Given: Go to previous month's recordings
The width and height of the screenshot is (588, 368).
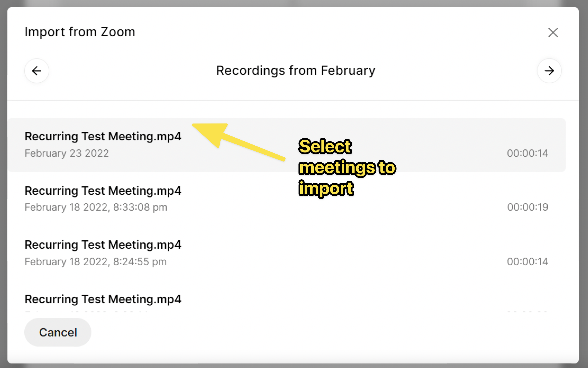Looking at the screenshot, I should click(37, 71).
